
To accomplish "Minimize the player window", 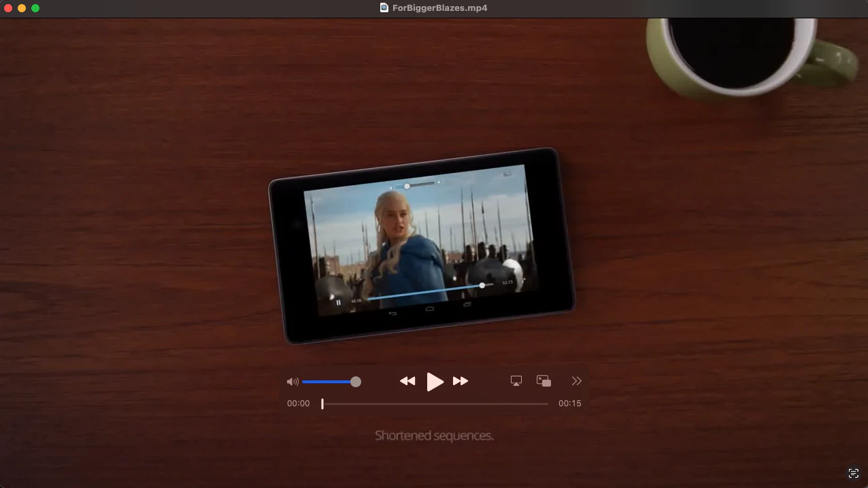I will click(22, 8).
